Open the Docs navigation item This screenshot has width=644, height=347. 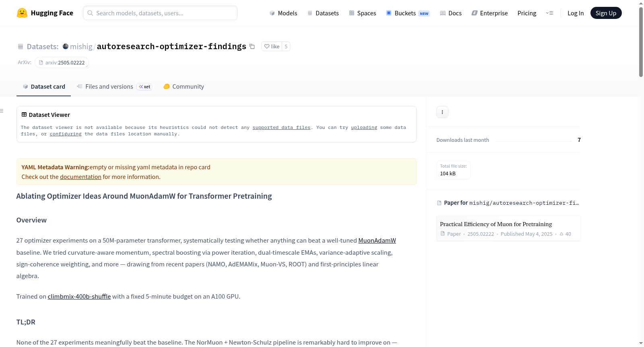tap(451, 13)
